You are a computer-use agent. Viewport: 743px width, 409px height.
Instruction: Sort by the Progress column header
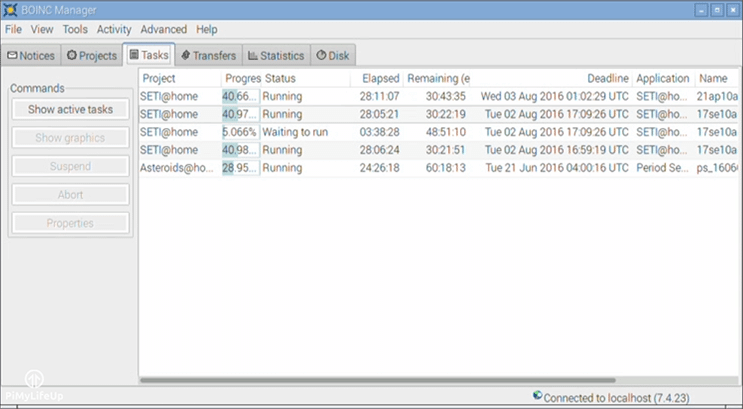click(x=241, y=78)
